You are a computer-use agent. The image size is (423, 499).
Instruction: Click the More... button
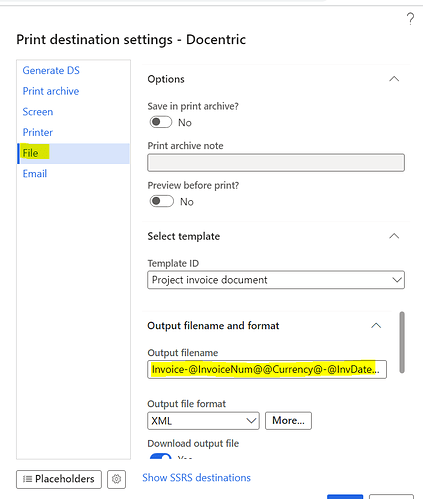tap(288, 421)
